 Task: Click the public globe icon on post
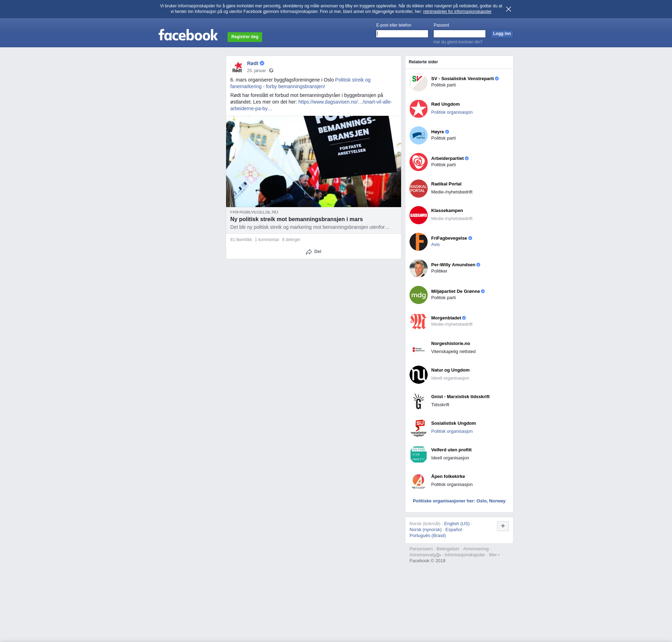(x=271, y=71)
